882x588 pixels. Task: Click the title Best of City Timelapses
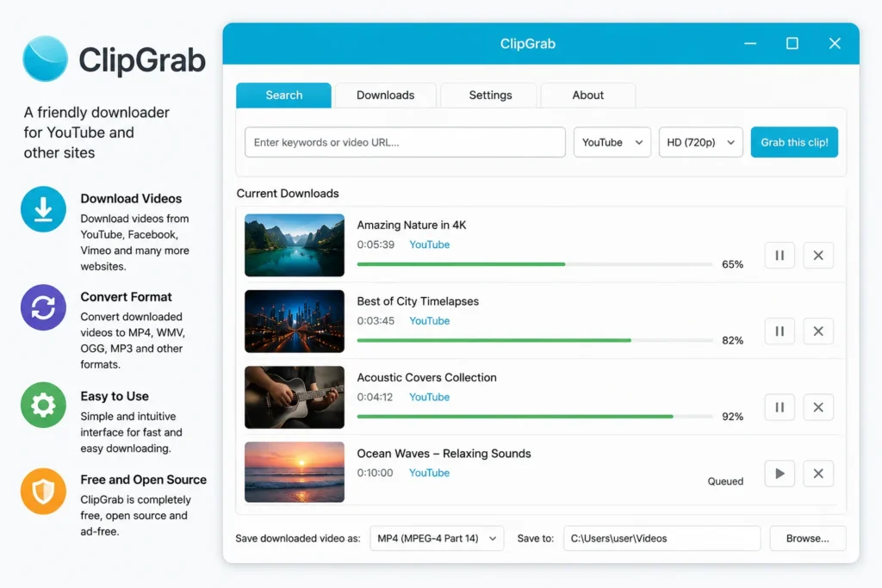(x=418, y=301)
